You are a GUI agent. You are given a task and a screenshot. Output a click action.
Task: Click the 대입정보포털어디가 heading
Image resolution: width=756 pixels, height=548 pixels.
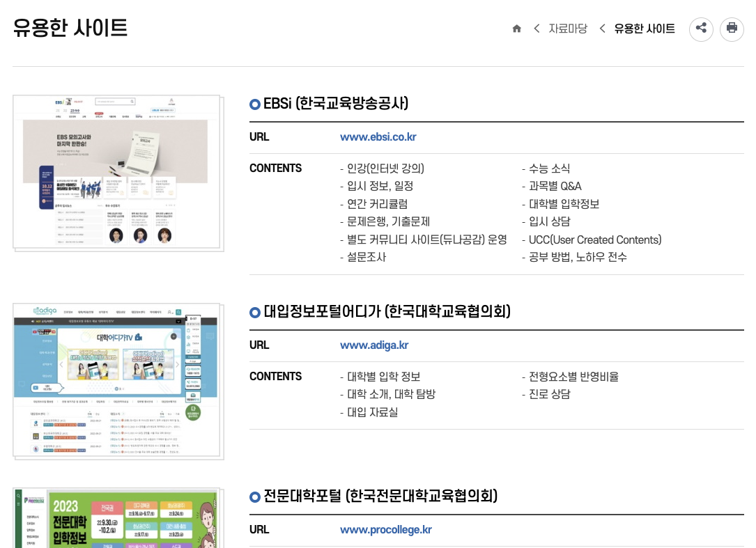pos(387,311)
